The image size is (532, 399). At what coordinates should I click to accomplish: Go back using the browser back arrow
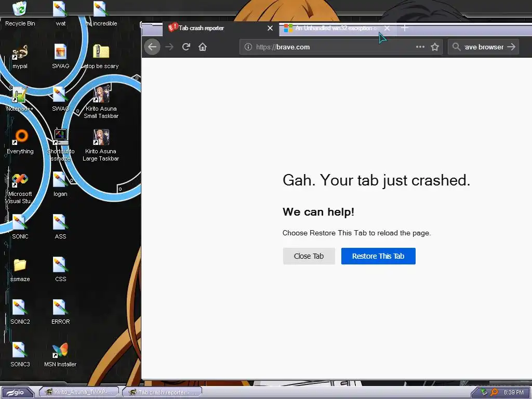pos(152,47)
